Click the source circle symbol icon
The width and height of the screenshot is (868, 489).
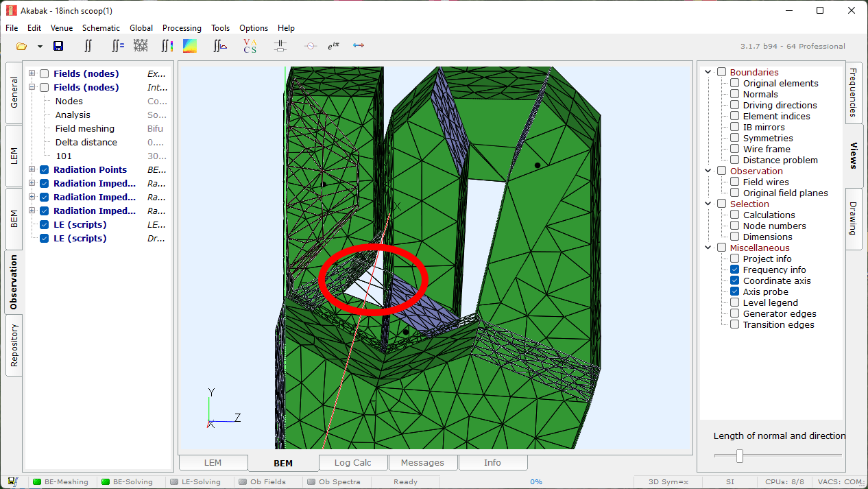pyautogui.click(x=310, y=46)
